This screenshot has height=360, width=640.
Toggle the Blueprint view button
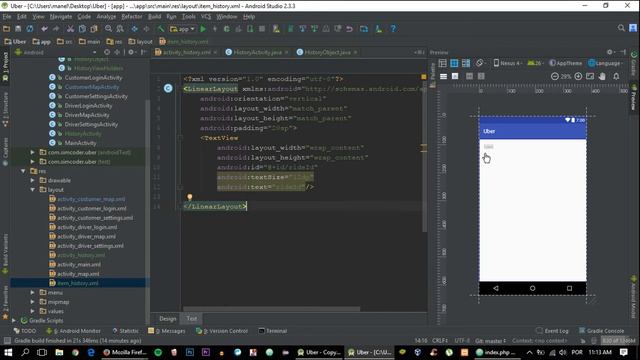(454, 63)
